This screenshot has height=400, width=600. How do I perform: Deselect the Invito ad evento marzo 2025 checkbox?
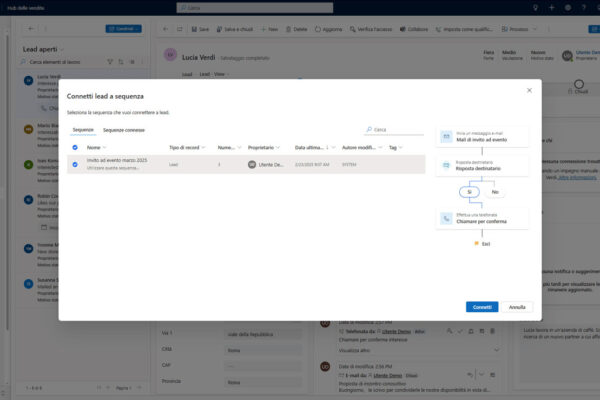click(75, 165)
